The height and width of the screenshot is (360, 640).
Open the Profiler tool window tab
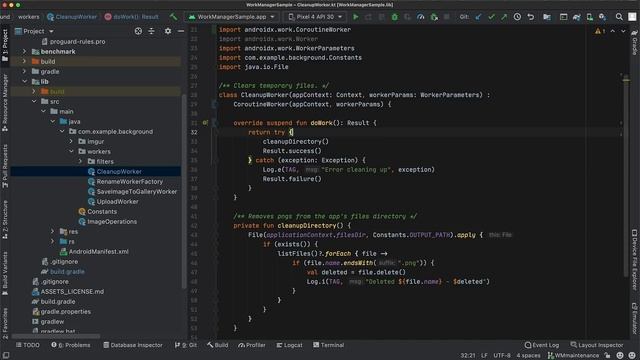(252, 345)
